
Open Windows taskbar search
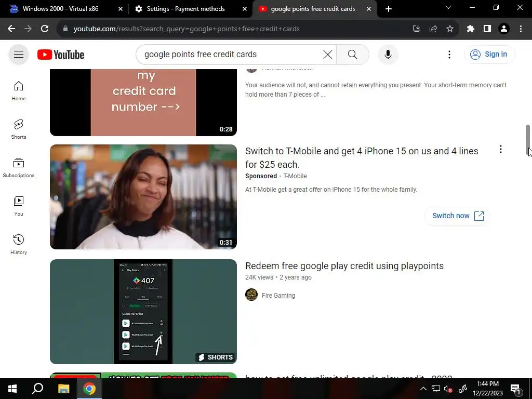coord(37,389)
